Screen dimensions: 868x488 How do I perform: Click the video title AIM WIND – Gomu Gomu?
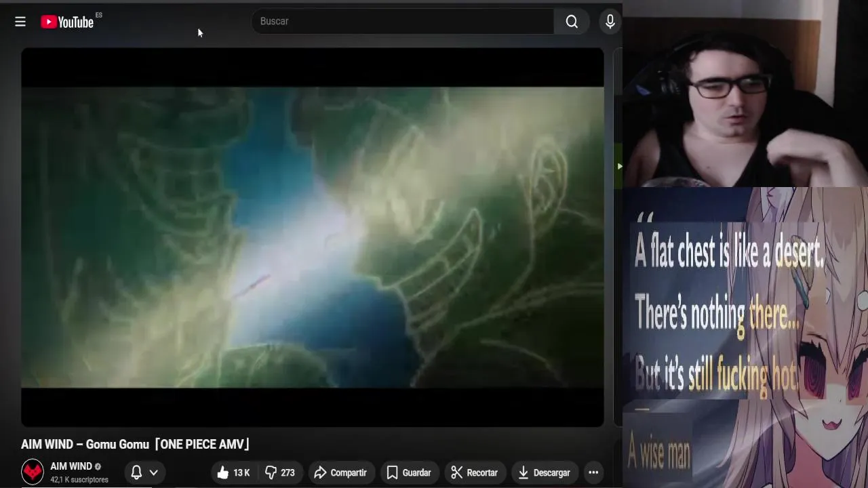point(136,445)
